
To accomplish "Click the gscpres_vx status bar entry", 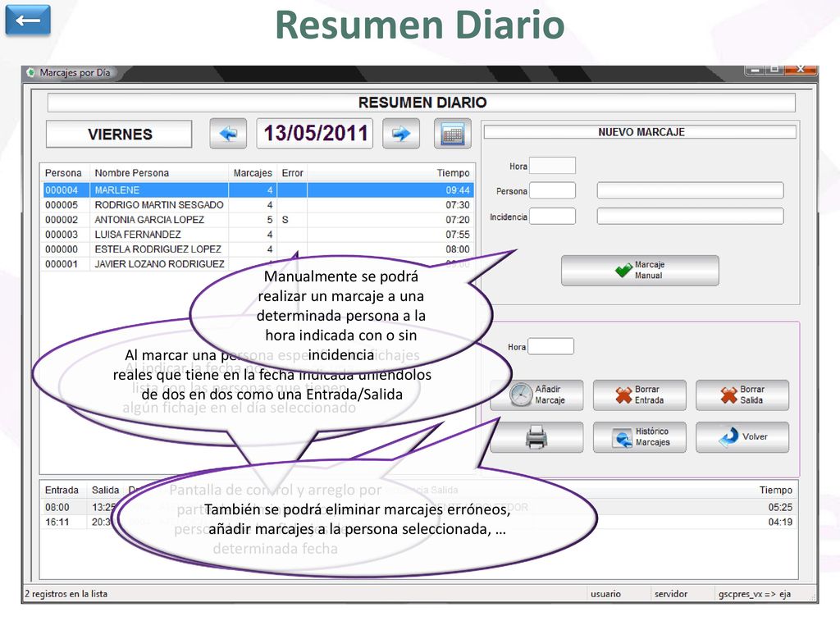I will 755,594.
